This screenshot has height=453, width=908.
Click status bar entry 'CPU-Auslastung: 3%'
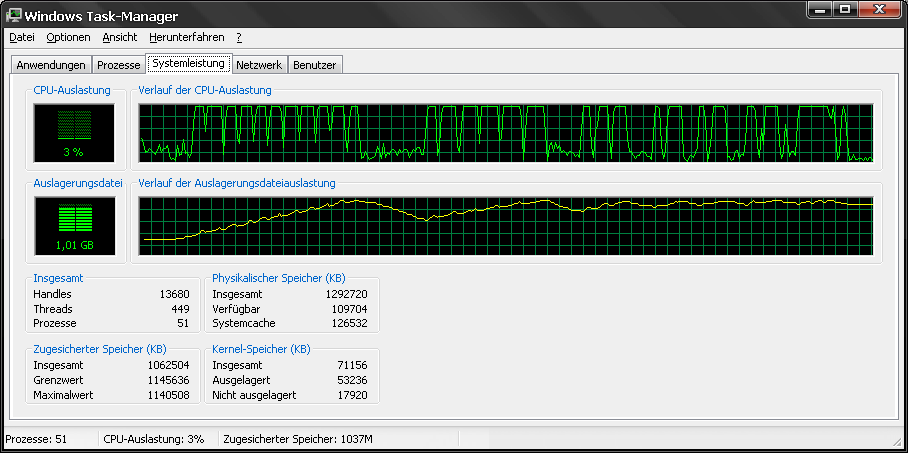tap(153, 439)
